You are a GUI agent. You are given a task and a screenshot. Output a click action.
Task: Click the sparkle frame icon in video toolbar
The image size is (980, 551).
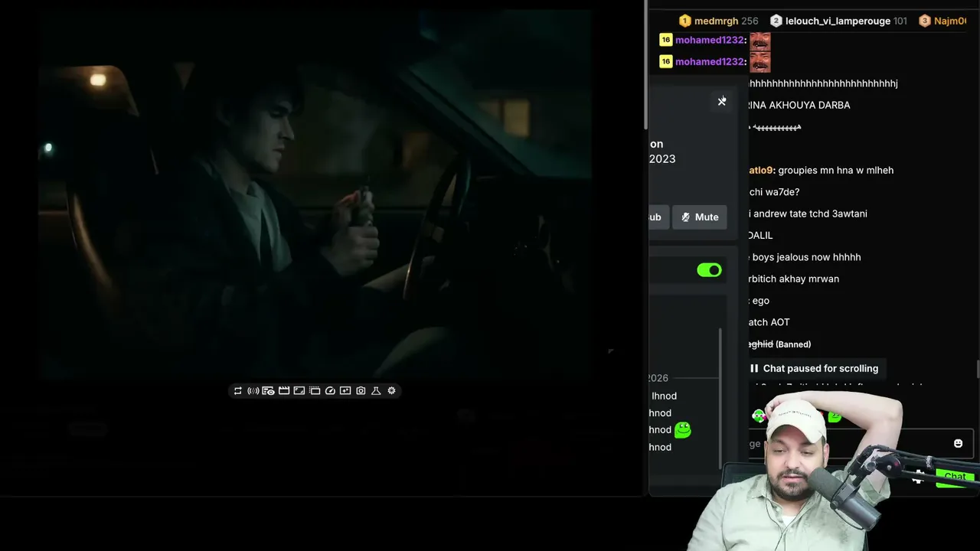point(345,391)
